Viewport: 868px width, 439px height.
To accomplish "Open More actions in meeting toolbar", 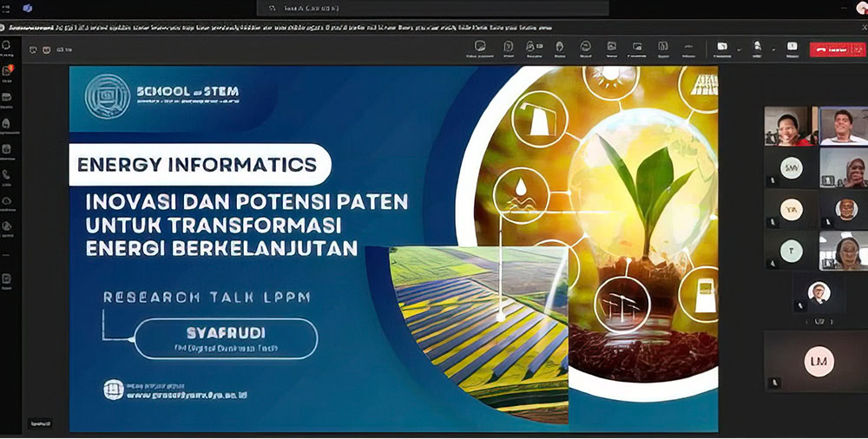I will (x=688, y=49).
